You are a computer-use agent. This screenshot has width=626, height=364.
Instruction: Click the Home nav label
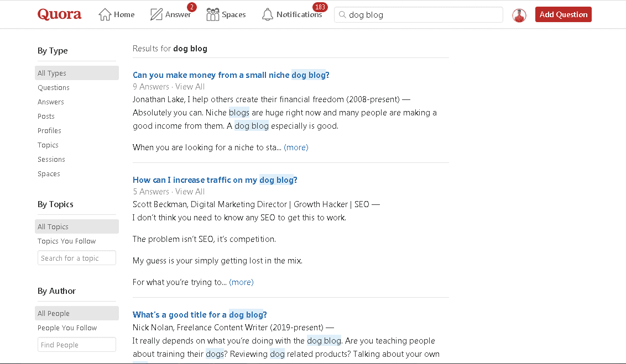124,14
